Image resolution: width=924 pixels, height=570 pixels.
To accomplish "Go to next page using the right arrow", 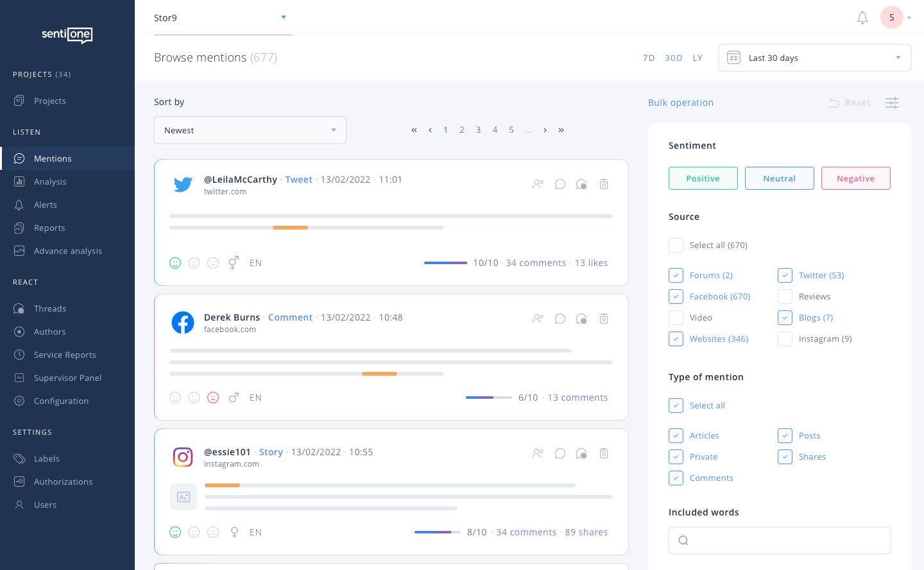I will point(545,130).
